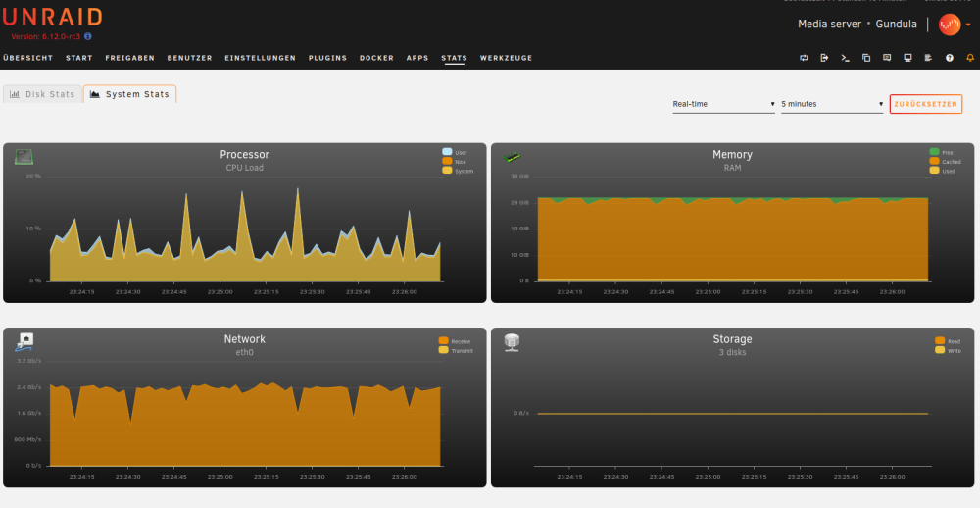Viewport: 980px width, 508px height.
Task: Switch to the System Stats tab
Action: pyautogui.click(x=130, y=94)
